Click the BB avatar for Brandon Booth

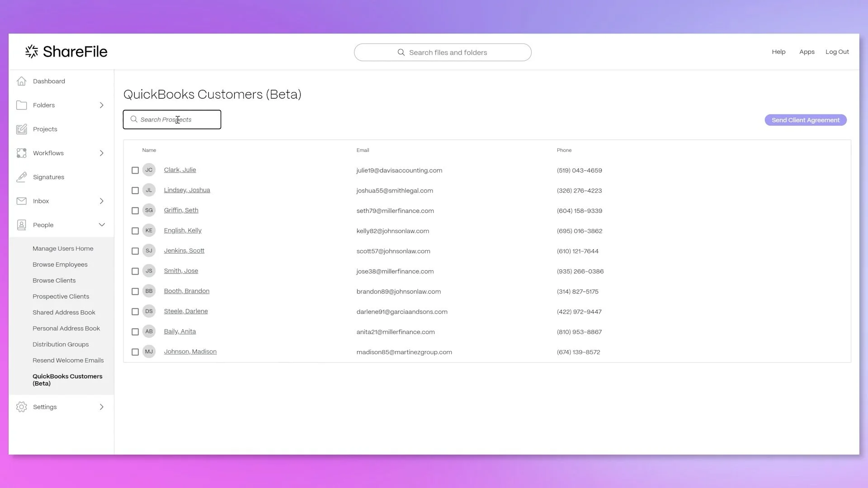click(149, 291)
